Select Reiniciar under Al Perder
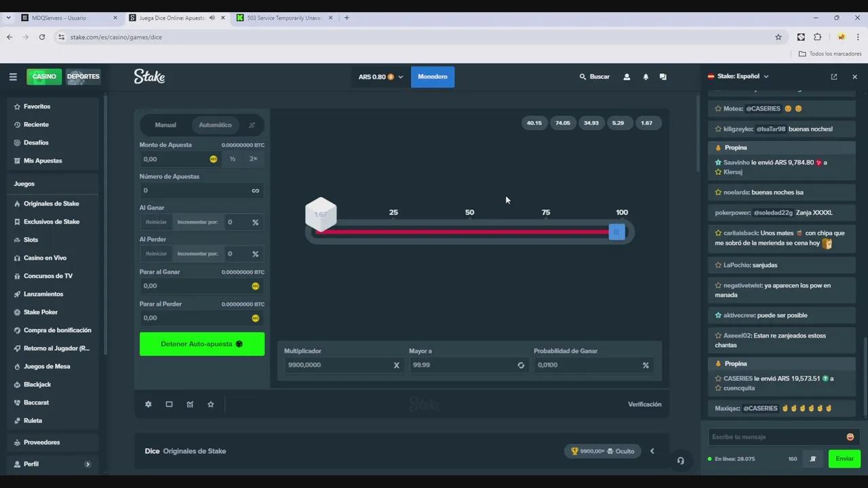Viewport: 868px width, 488px height. tap(156, 253)
